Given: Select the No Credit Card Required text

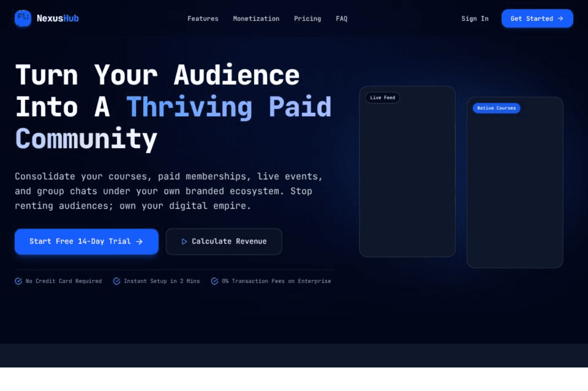Looking at the screenshot, I should (x=64, y=281).
